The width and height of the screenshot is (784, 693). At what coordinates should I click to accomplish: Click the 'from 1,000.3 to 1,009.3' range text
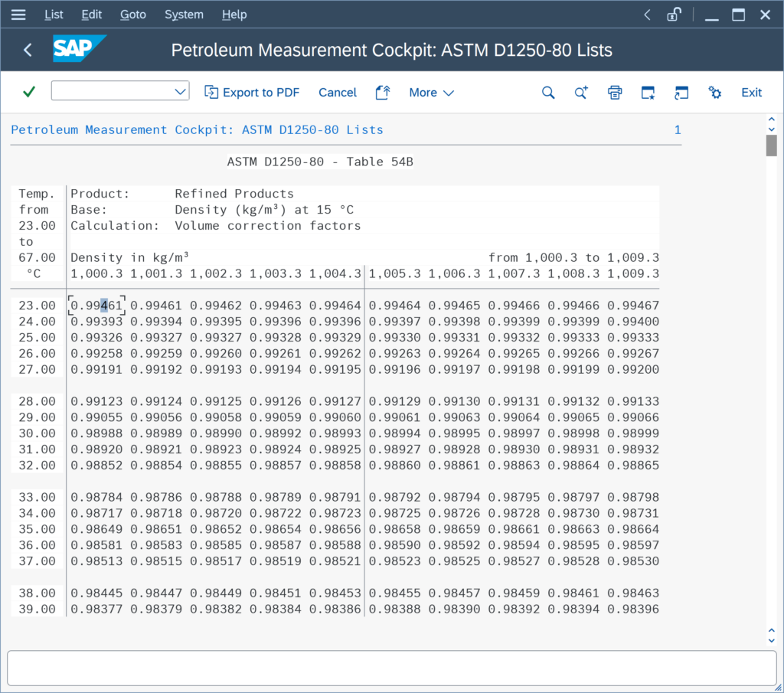pyautogui.click(x=573, y=257)
